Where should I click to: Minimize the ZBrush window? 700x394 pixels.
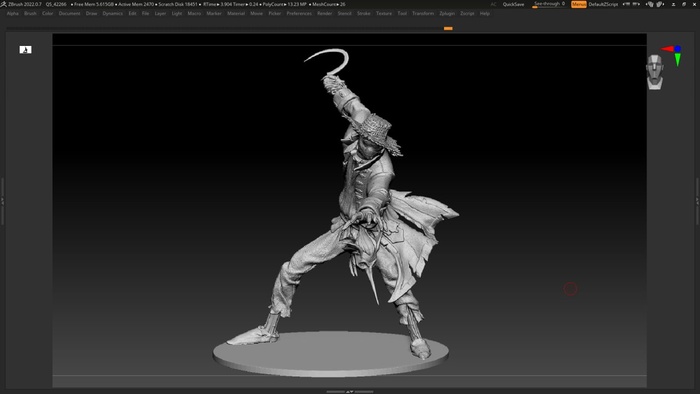pyautogui.click(x=673, y=4)
